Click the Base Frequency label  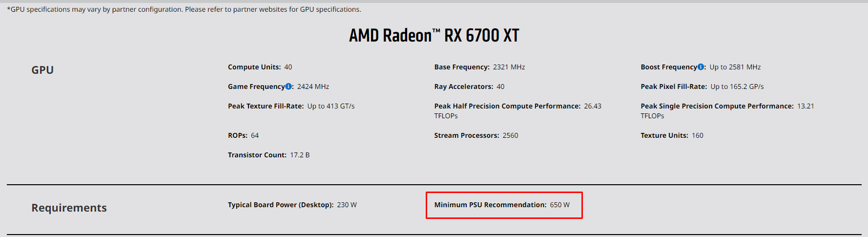(461, 67)
